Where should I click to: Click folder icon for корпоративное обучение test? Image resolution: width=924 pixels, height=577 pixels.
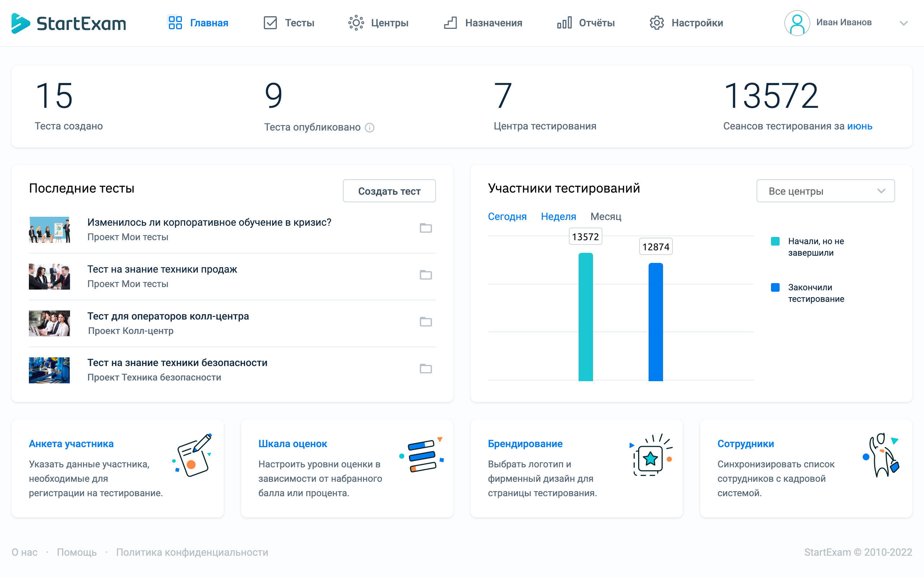[425, 228]
